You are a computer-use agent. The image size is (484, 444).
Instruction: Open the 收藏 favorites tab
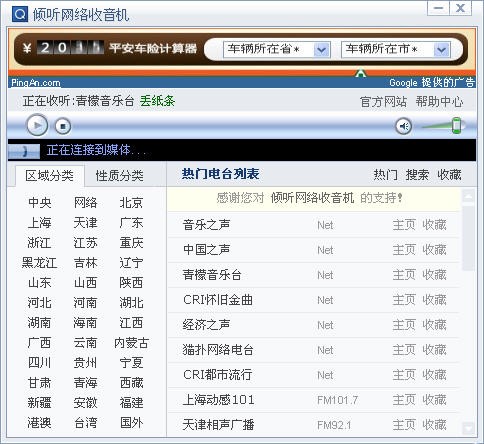coord(449,175)
